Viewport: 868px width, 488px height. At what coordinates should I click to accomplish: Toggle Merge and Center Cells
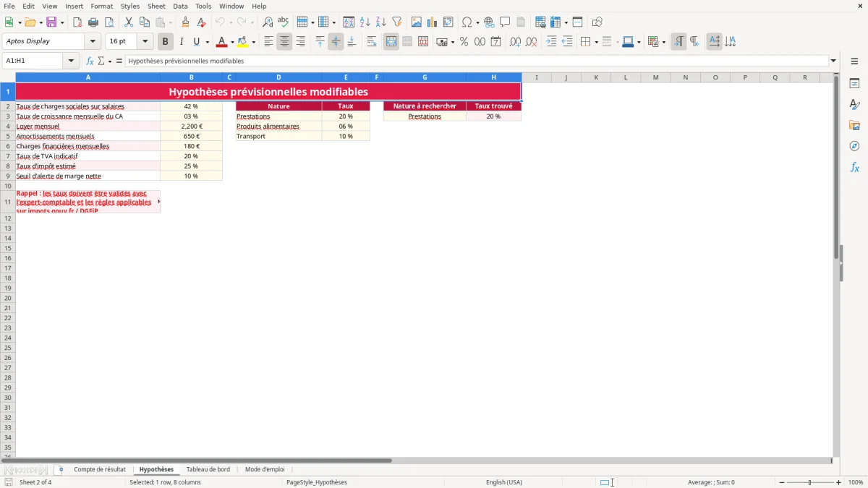pos(391,41)
